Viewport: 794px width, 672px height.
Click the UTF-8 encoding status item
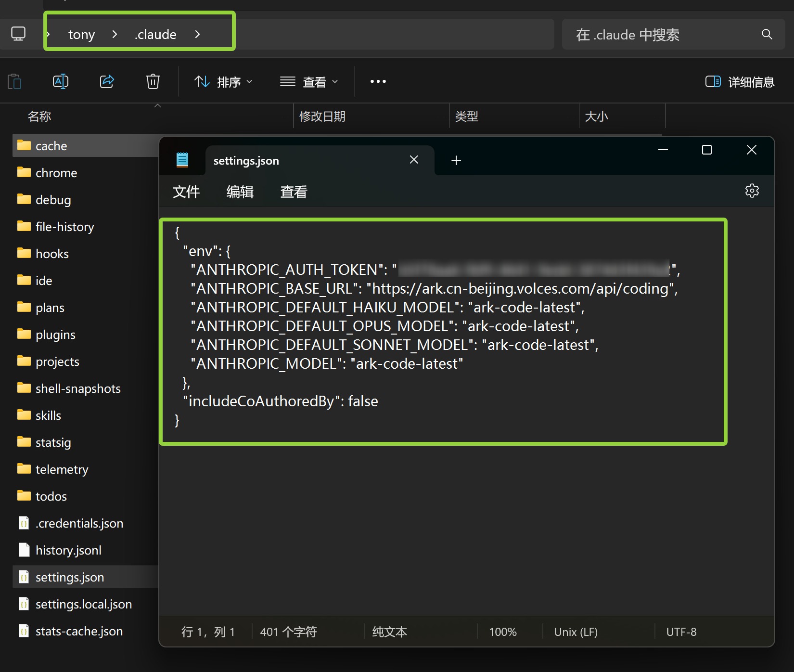point(681,632)
